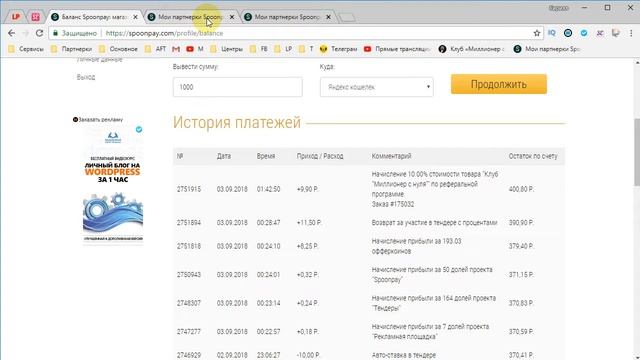Go back to the previous page

11,33
